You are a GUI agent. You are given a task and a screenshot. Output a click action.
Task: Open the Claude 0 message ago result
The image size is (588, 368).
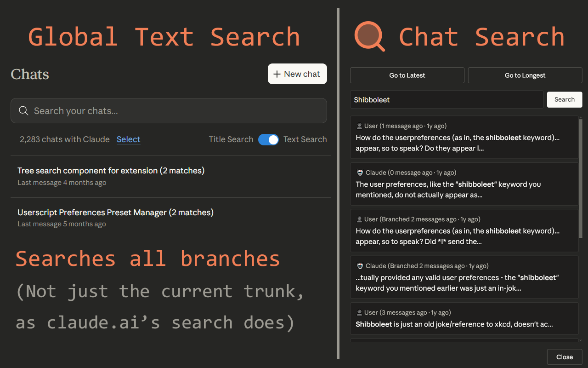(464, 184)
